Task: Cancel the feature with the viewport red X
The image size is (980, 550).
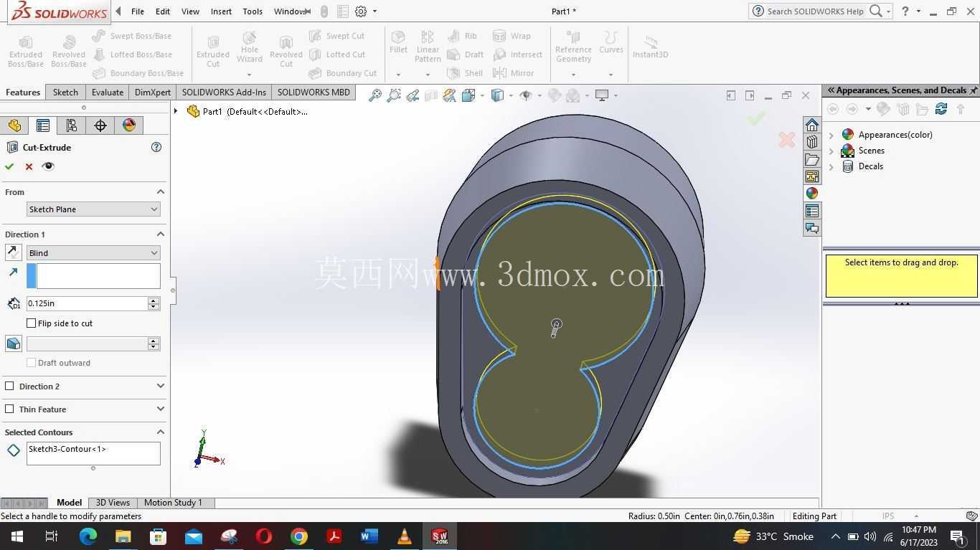Action: pos(787,140)
